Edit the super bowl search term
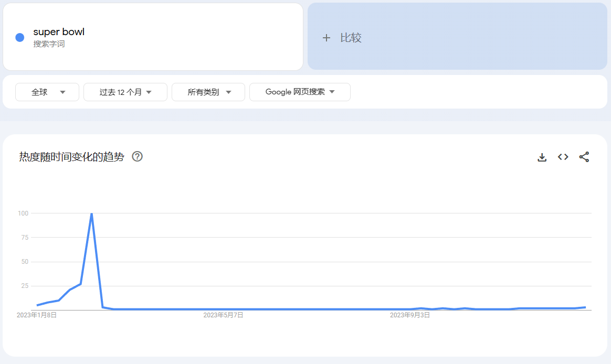 tap(59, 32)
